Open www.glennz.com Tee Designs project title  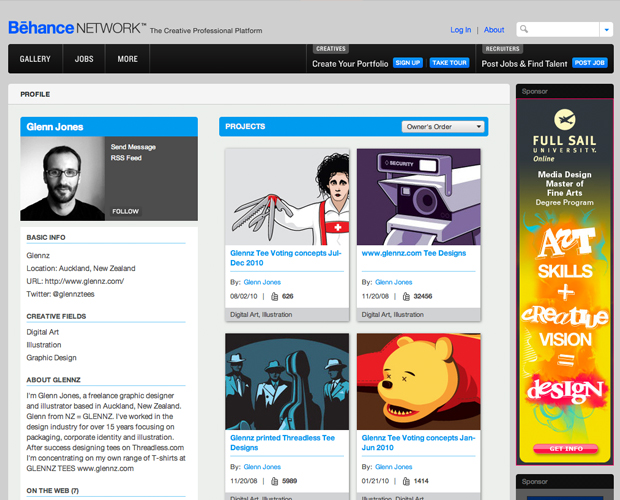pyautogui.click(x=414, y=253)
